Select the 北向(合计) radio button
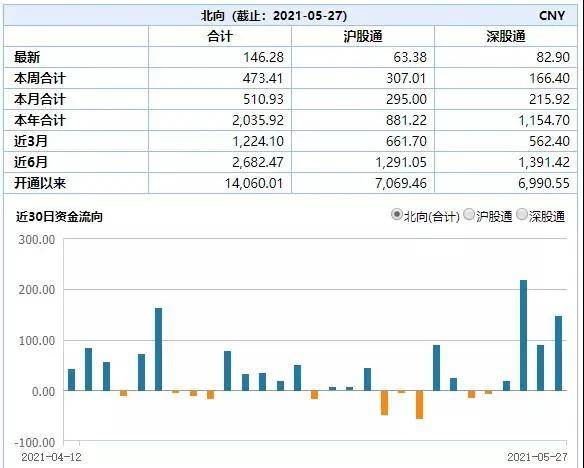Screen dimensions: 584x468 [x=397, y=215]
